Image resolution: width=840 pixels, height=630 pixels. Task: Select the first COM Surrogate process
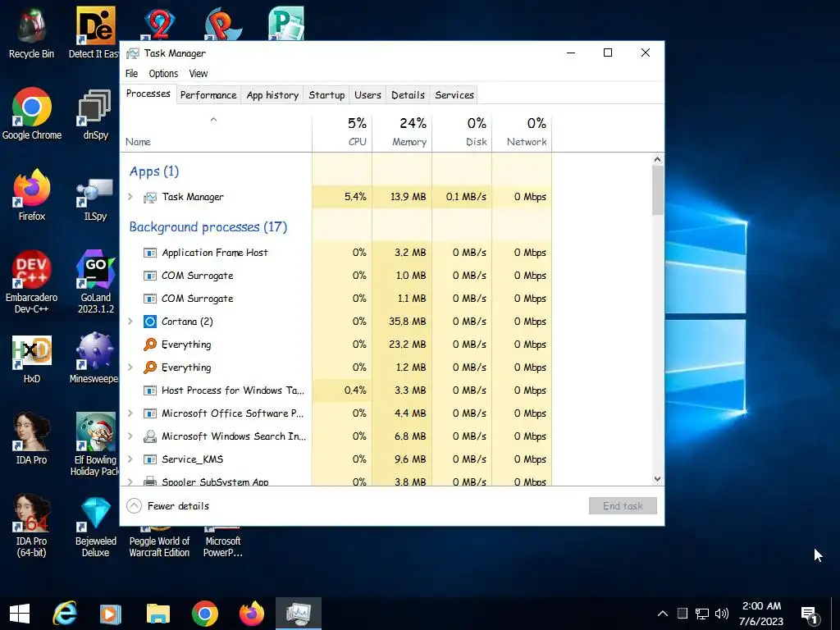point(336,276)
